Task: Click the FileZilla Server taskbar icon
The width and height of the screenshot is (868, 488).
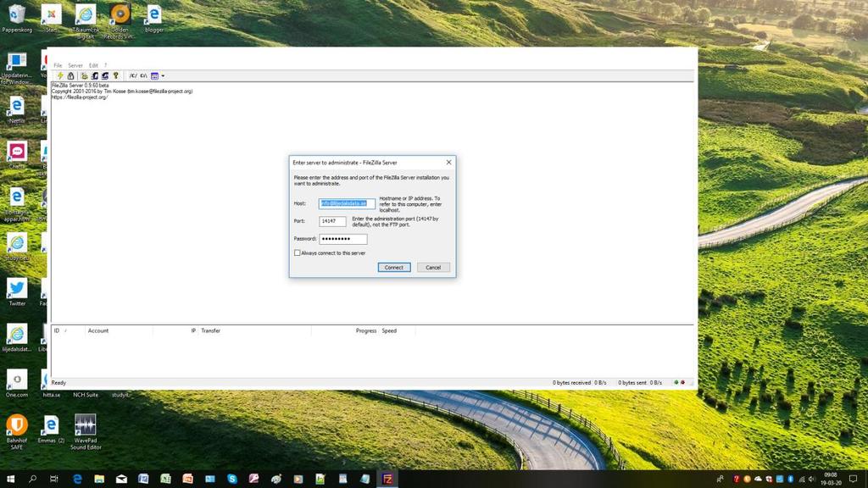Action: (387, 480)
